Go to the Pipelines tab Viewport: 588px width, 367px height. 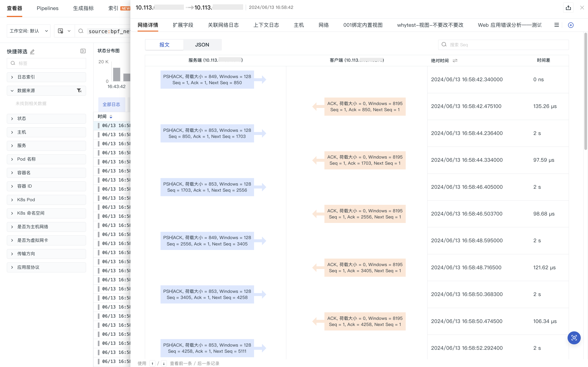(48, 8)
